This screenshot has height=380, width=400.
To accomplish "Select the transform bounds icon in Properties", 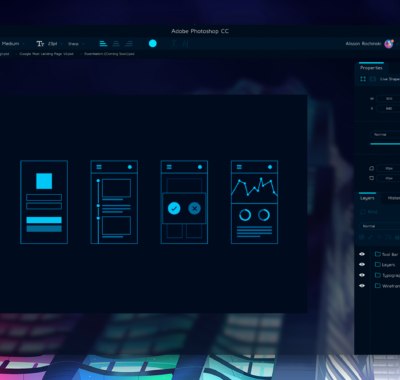I will click(363, 79).
